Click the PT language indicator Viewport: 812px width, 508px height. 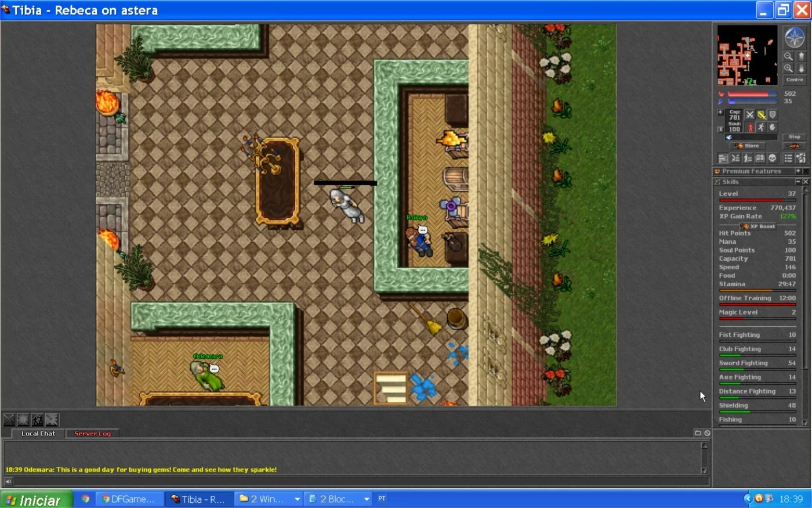click(382, 498)
